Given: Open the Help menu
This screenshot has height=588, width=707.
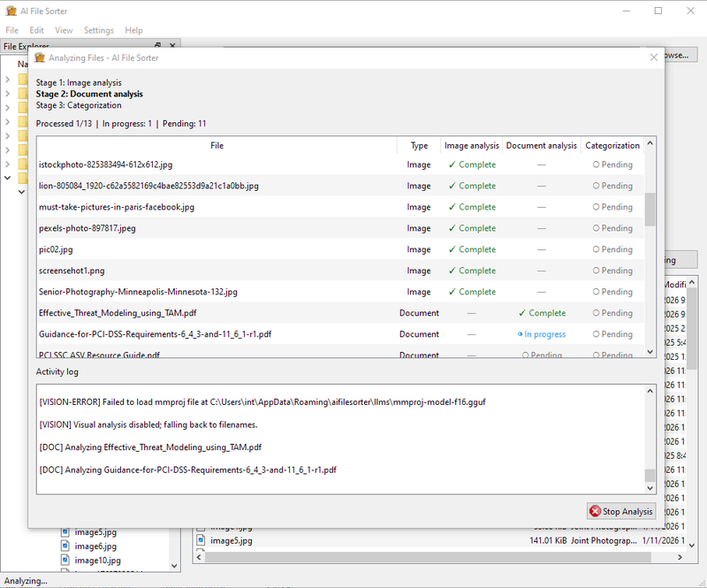Looking at the screenshot, I should tap(133, 29).
